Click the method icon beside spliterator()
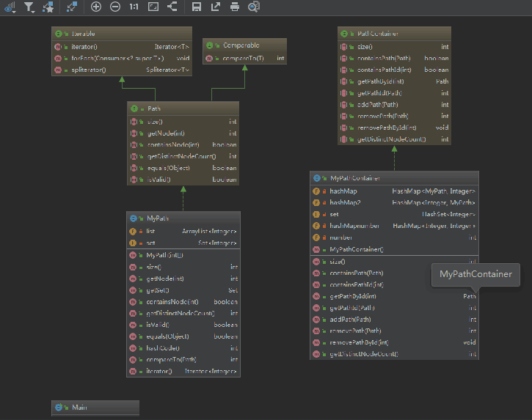Image resolution: width=532 pixels, height=420 pixels. 58,70
